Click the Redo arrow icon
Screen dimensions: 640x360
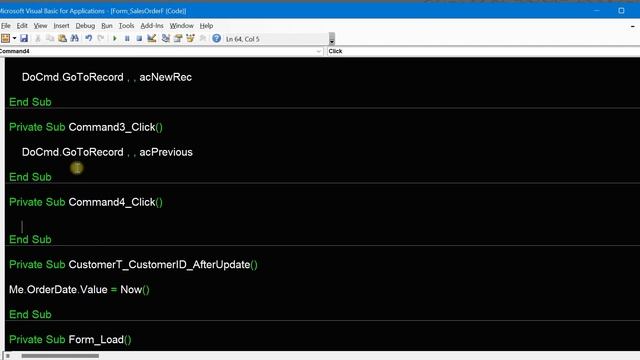point(100,38)
